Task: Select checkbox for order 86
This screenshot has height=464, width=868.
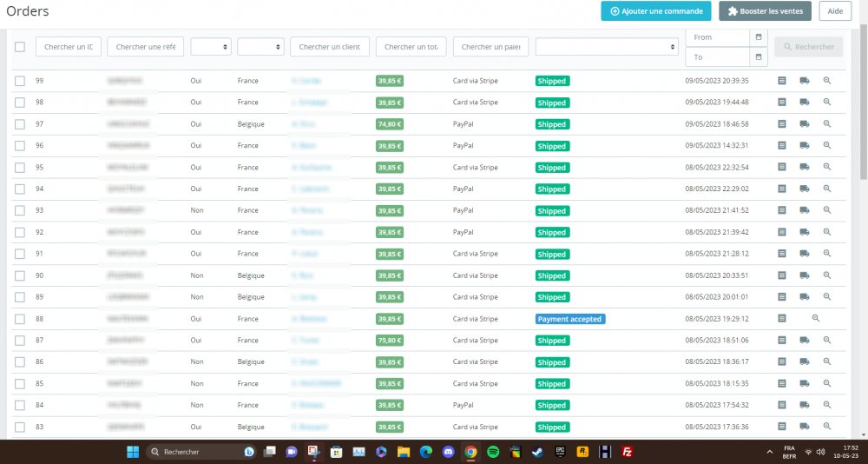Action: (20, 362)
